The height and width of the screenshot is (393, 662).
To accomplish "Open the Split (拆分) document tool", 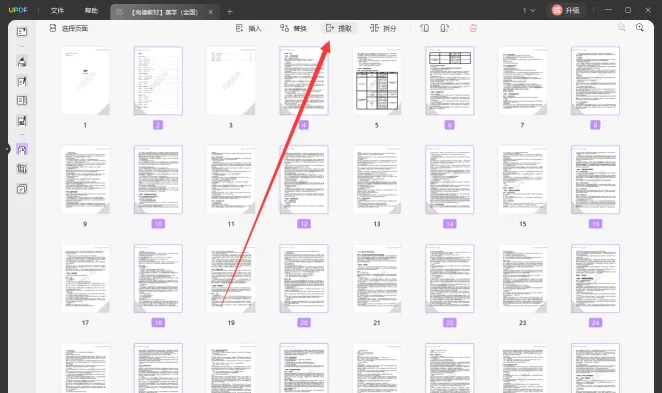I will [x=383, y=28].
